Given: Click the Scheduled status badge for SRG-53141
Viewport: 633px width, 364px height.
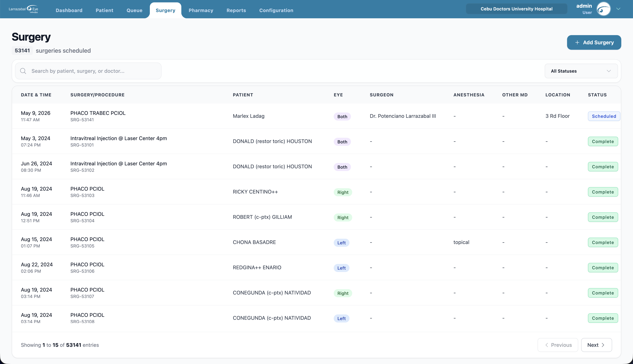Looking at the screenshot, I should [x=604, y=116].
